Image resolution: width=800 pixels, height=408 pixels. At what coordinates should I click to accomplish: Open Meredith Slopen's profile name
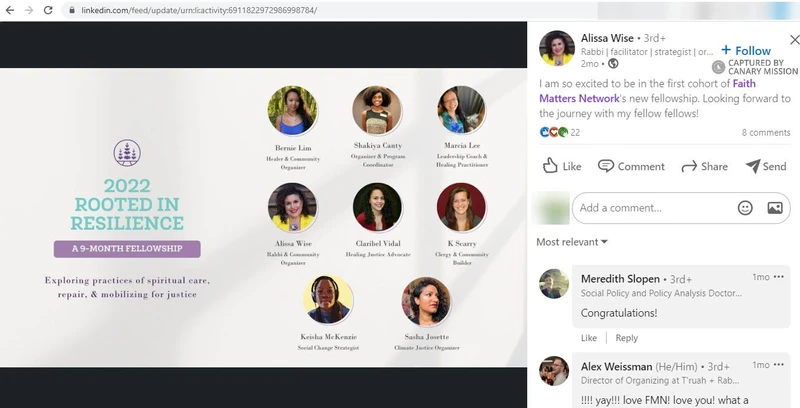click(620, 279)
